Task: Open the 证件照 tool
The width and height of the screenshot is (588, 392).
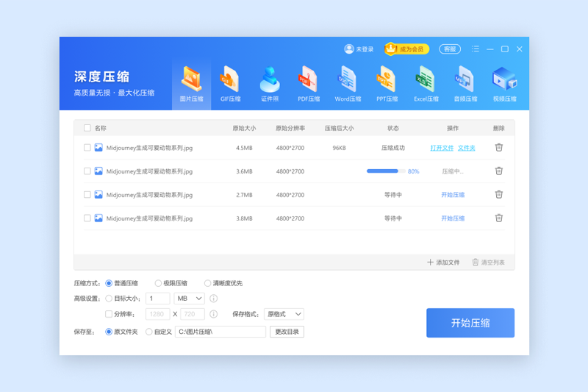Action: (x=270, y=83)
